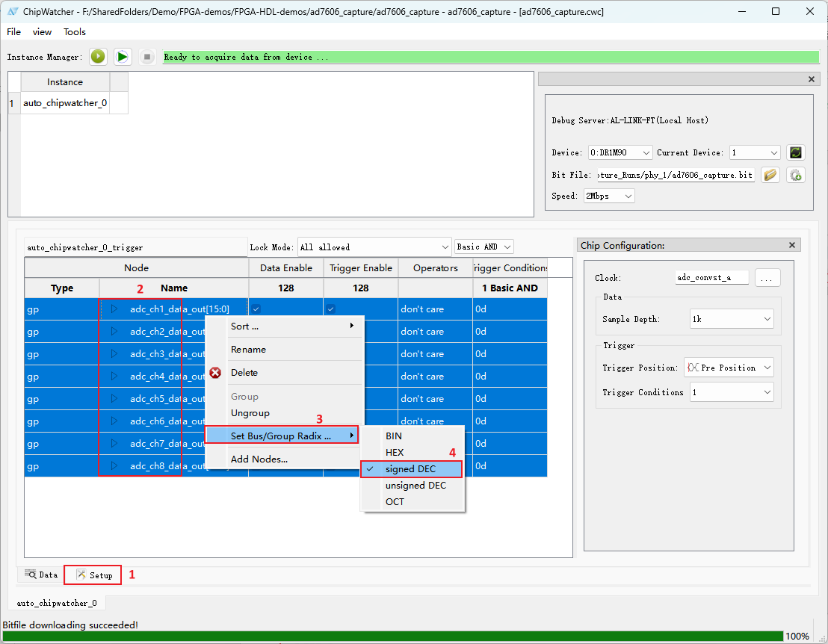The image size is (828, 644).
Task: Open the view menu
Action: pos(43,31)
